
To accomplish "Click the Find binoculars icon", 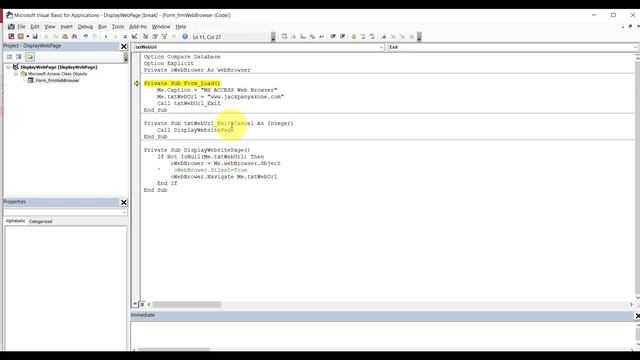I will pyautogui.click(x=74, y=37).
